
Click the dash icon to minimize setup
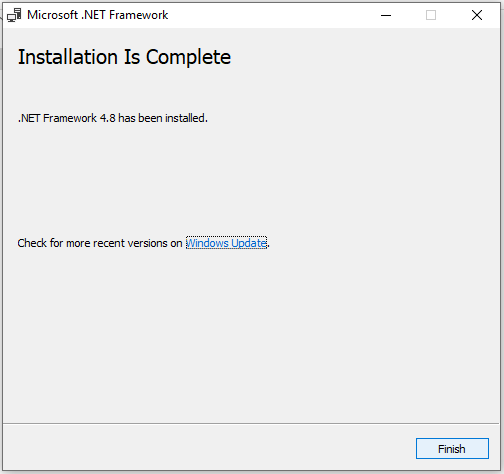[x=386, y=15]
